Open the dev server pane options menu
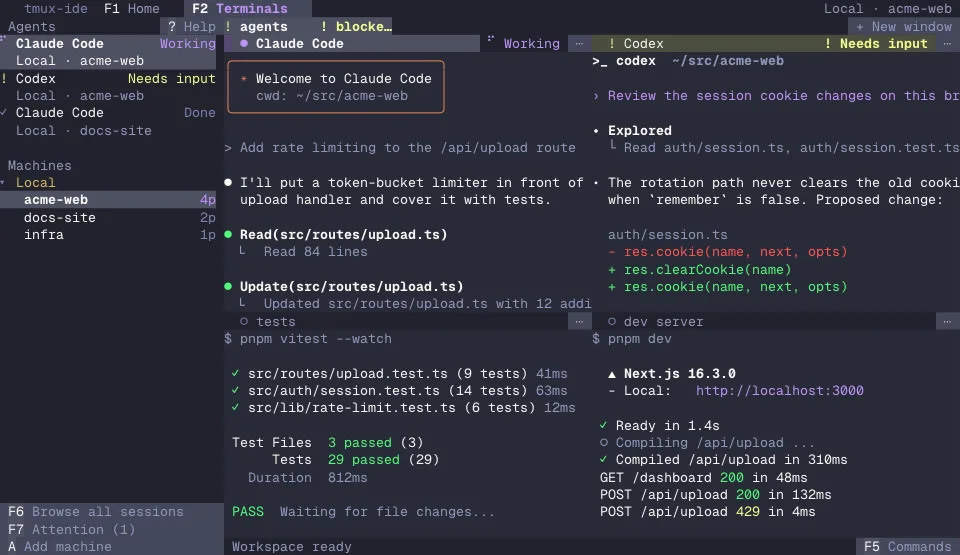This screenshot has height=555, width=960. pyautogui.click(x=947, y=321)
